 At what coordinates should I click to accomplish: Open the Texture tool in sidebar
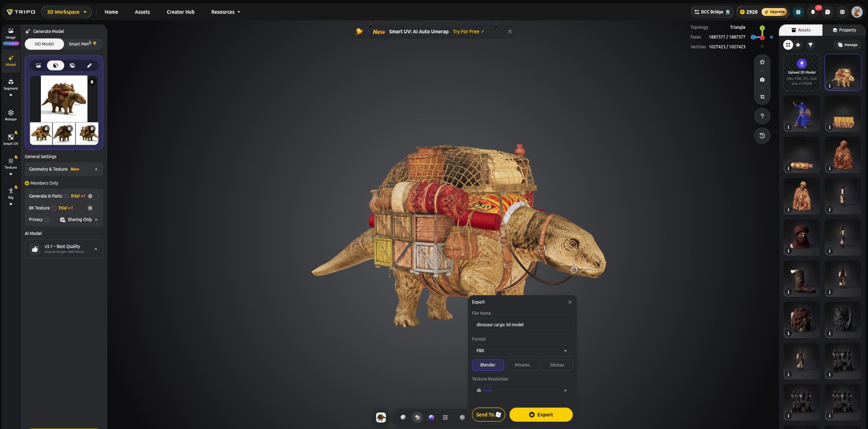coord(11,163)
